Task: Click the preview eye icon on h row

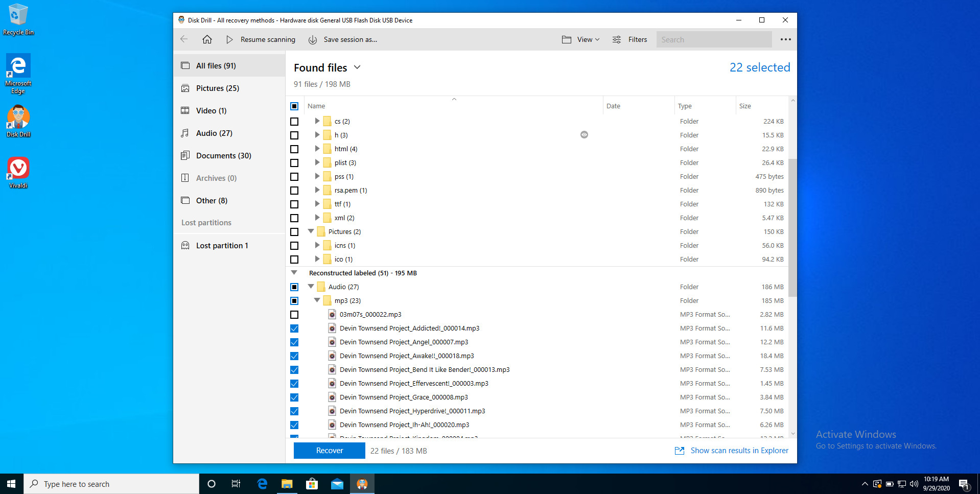Action: pos(584,135)
